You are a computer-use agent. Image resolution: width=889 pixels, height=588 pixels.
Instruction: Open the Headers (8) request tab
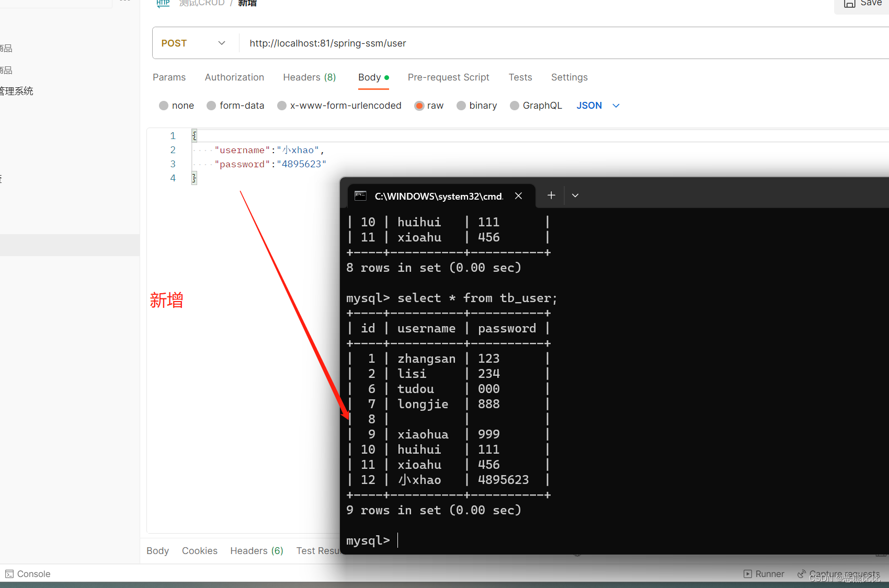pyautogui.click(x=310, y=77)
